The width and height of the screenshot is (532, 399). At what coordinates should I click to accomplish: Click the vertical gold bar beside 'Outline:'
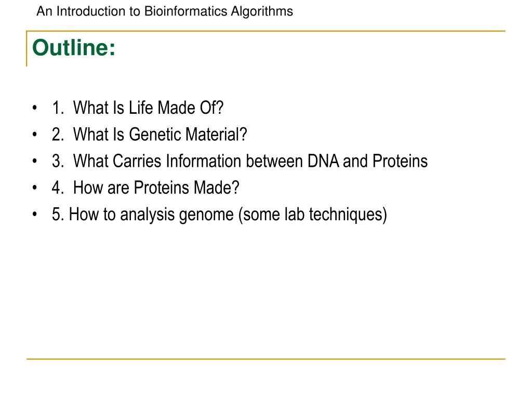(x=27, y=48)
